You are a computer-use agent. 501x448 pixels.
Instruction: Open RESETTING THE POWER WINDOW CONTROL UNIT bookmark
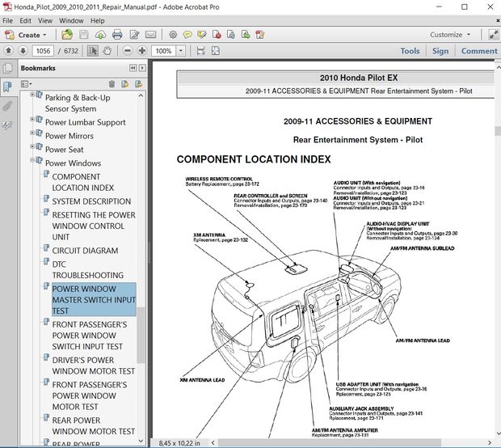pyautogui.click(x=94, y=226)
